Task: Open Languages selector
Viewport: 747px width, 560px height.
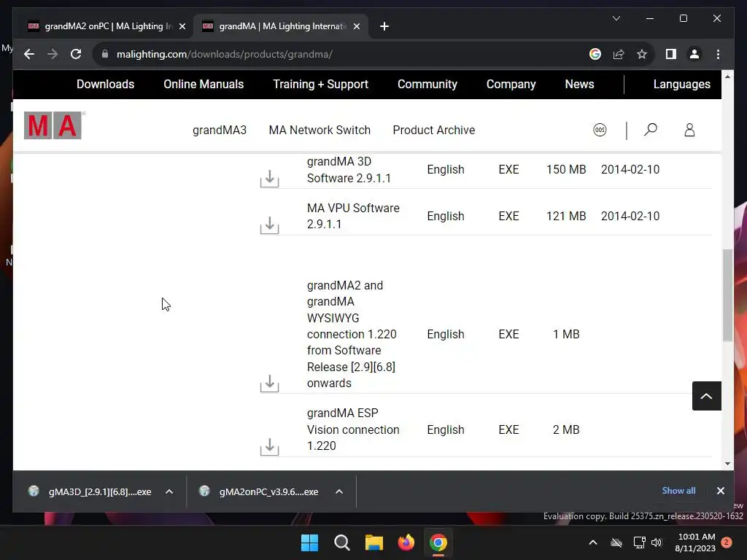Action: tap(682, 85)
